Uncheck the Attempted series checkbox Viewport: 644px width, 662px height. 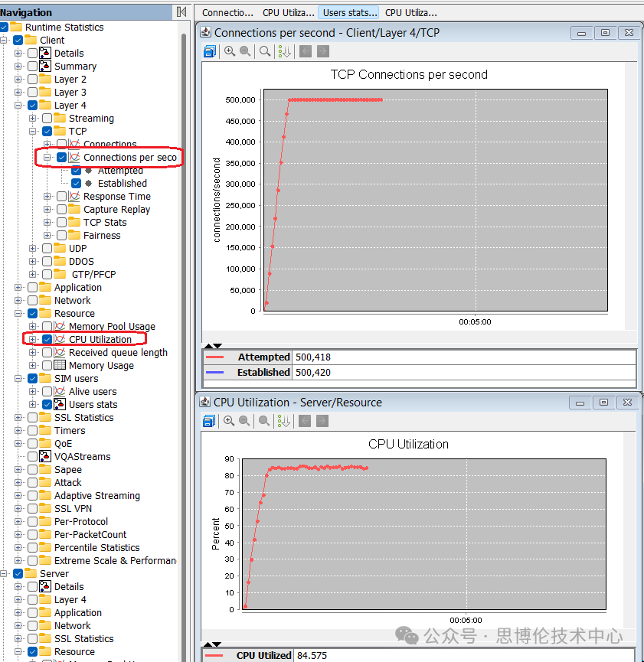coord(77,171)
